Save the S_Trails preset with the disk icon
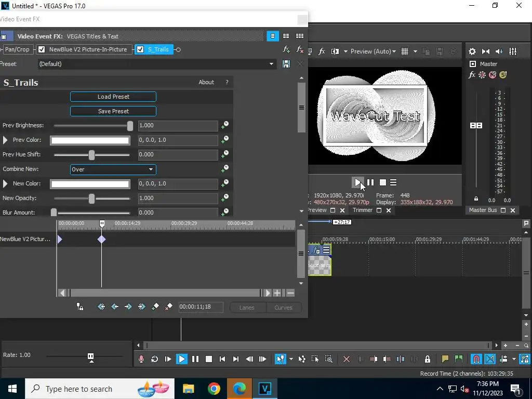The image size is (532, 399). 286,64
